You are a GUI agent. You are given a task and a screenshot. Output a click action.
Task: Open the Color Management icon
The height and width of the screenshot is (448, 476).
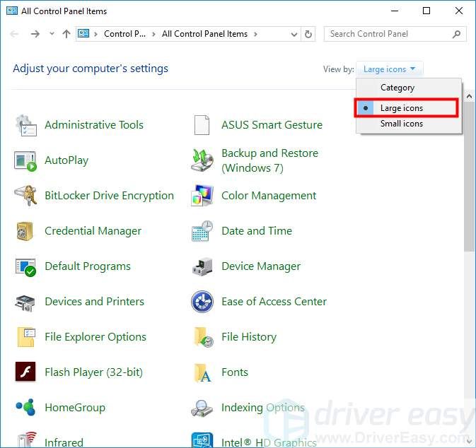202,196
